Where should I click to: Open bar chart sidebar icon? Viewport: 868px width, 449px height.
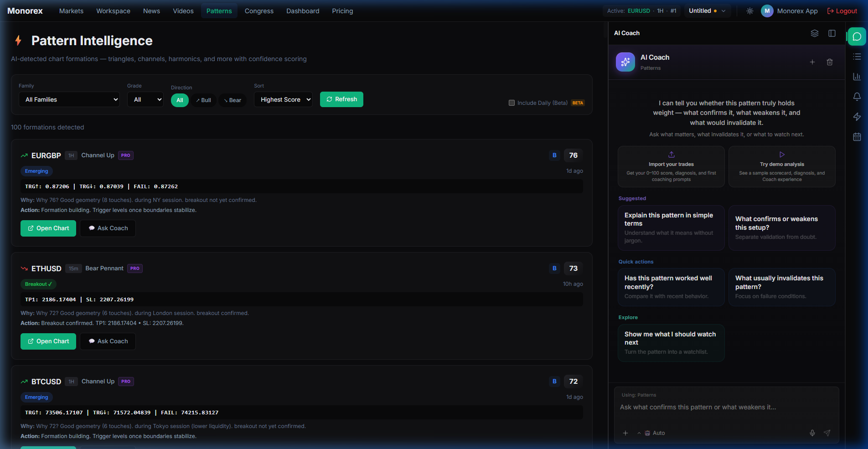tap(857, 77)
